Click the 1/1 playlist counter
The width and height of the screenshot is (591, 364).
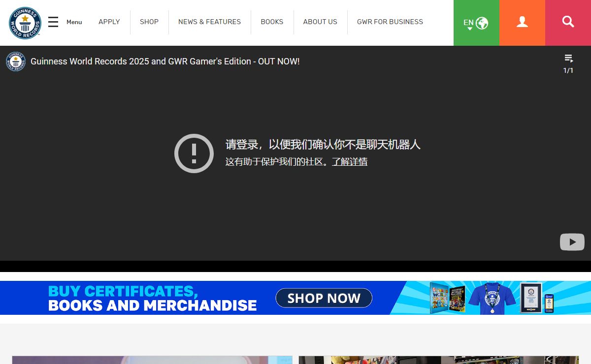[568, 70]
